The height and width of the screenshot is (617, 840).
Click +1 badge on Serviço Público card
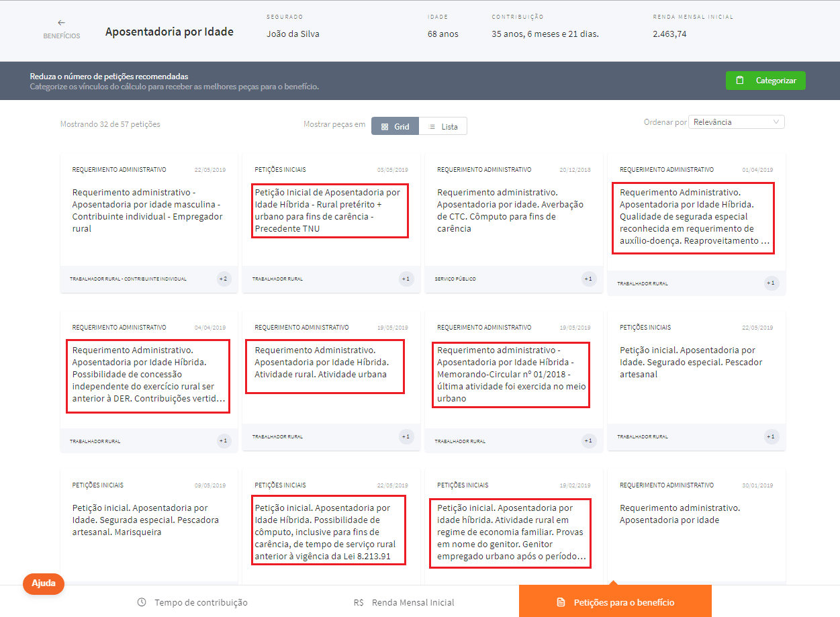[x=588, y=279]
